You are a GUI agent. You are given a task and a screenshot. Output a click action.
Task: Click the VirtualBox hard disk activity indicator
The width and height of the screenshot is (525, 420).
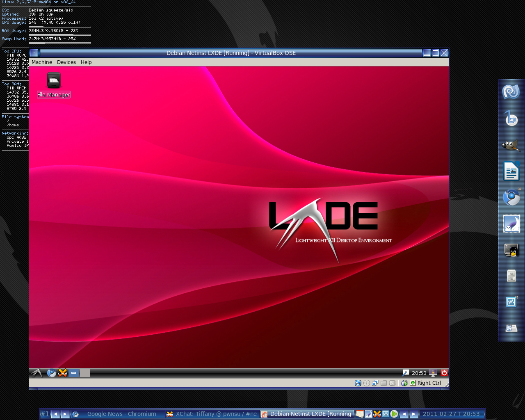pyautogui.click(x=358, y=383)
